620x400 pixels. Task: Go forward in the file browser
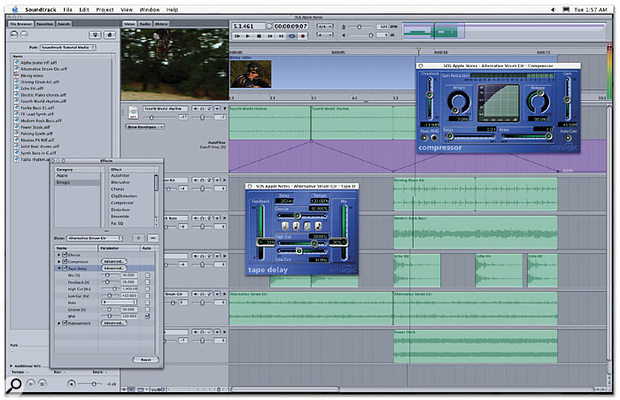(x=24, y=35)
